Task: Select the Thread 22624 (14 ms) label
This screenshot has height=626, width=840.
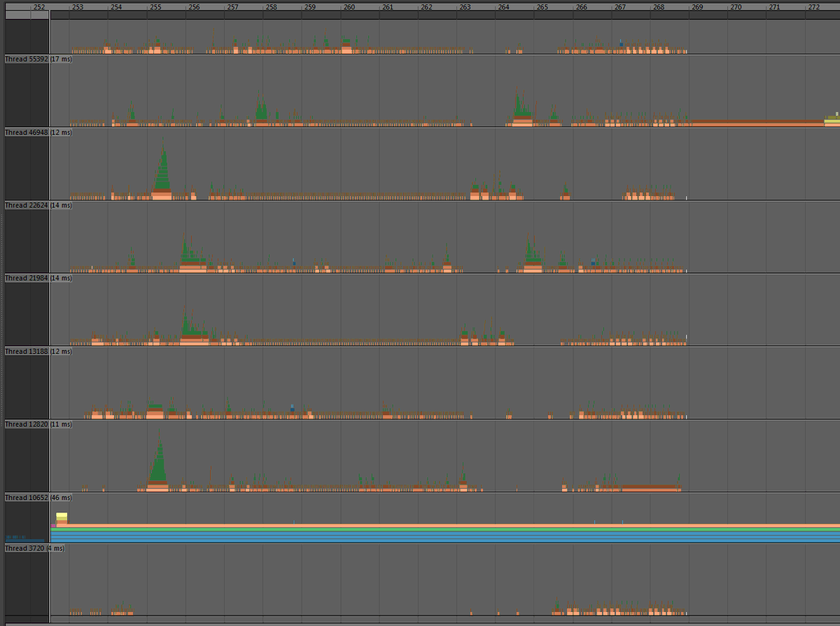Action: [38, 205]
